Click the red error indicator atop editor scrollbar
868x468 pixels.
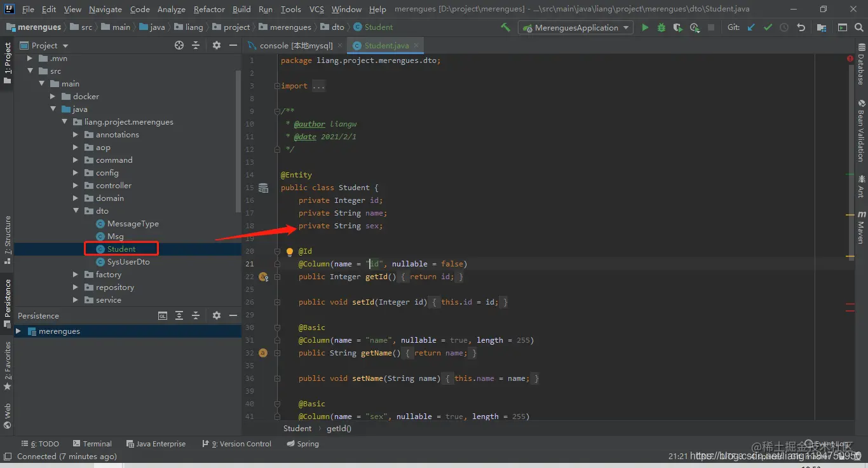(850, 59)
